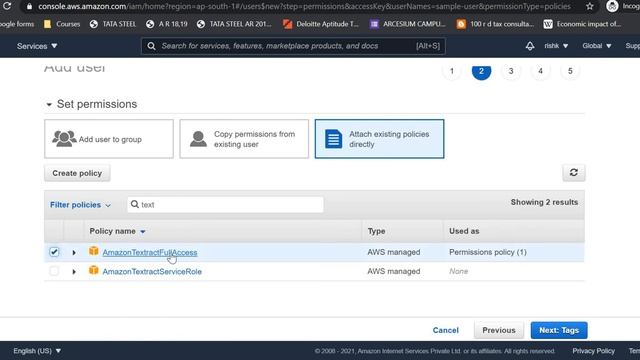Click the search icon in policy filter
The width and height of the screenshot is (640, 360).
click(x=135, y=204)
